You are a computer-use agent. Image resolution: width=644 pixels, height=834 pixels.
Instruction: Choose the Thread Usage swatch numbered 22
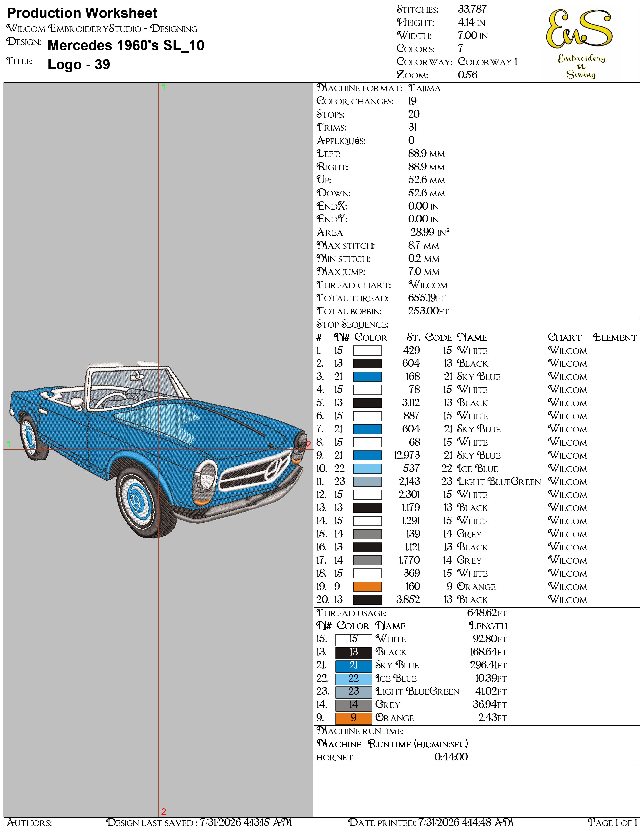(x=354, y=679)
